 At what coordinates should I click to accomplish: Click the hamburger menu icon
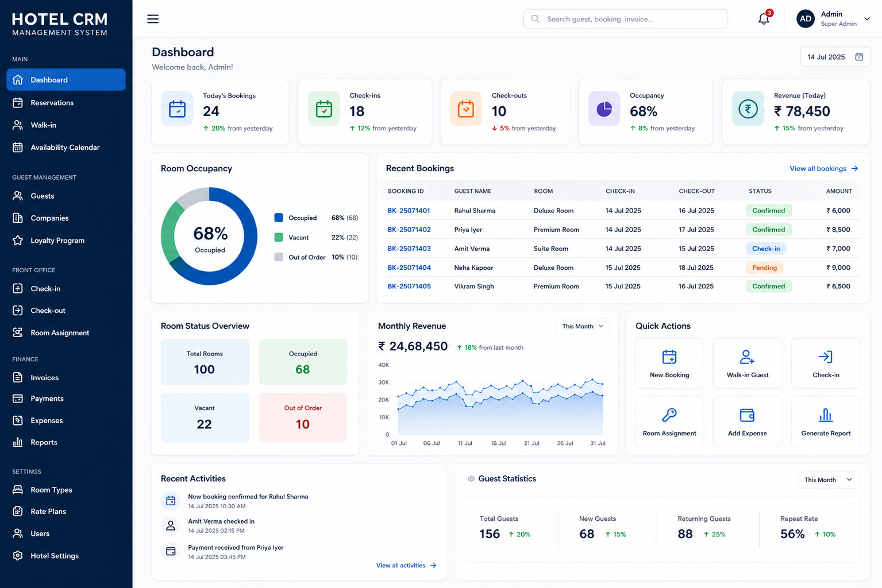point(153,19)
